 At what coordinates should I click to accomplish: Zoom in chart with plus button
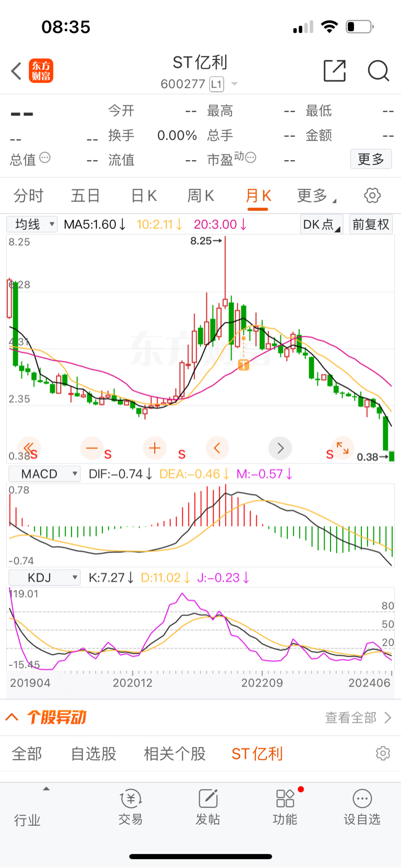tap(155, 448)
